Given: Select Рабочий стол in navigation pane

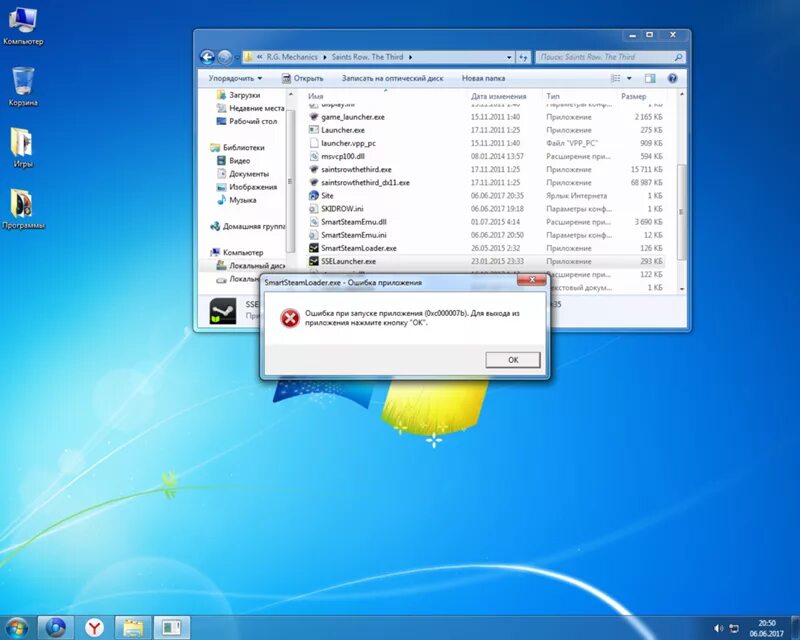Looking at the screenshot, I should pyautogui.click(x=253, y=121).
